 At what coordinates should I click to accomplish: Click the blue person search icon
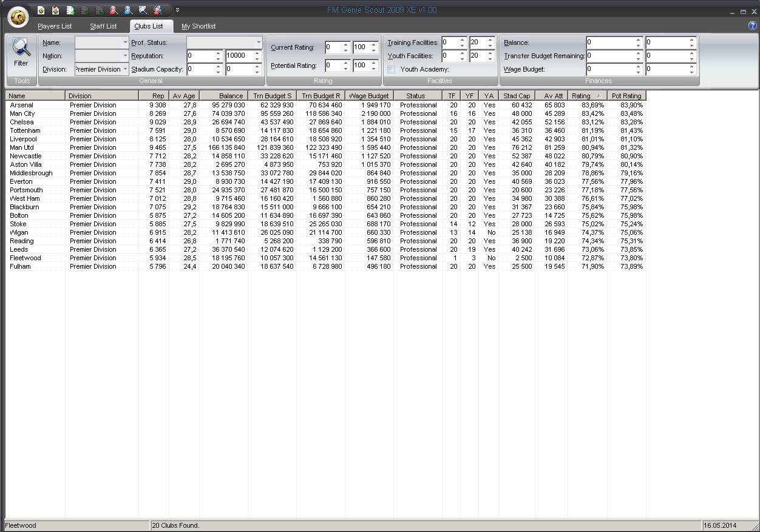[x=128, y=10]
